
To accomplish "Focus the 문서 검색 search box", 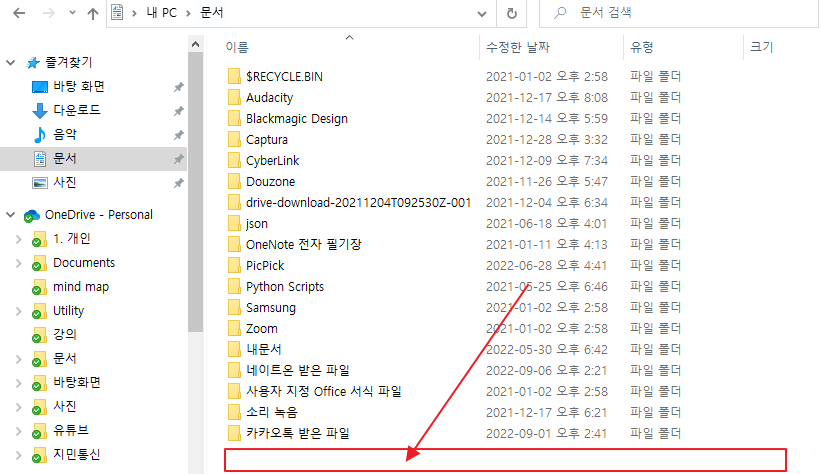I will [681, 13].
